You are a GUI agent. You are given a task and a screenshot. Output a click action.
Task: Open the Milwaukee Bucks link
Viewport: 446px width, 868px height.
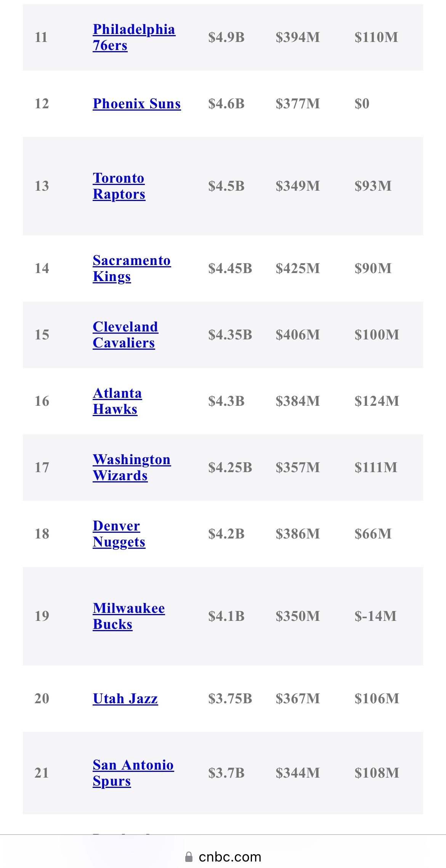[x=128, y=616]
